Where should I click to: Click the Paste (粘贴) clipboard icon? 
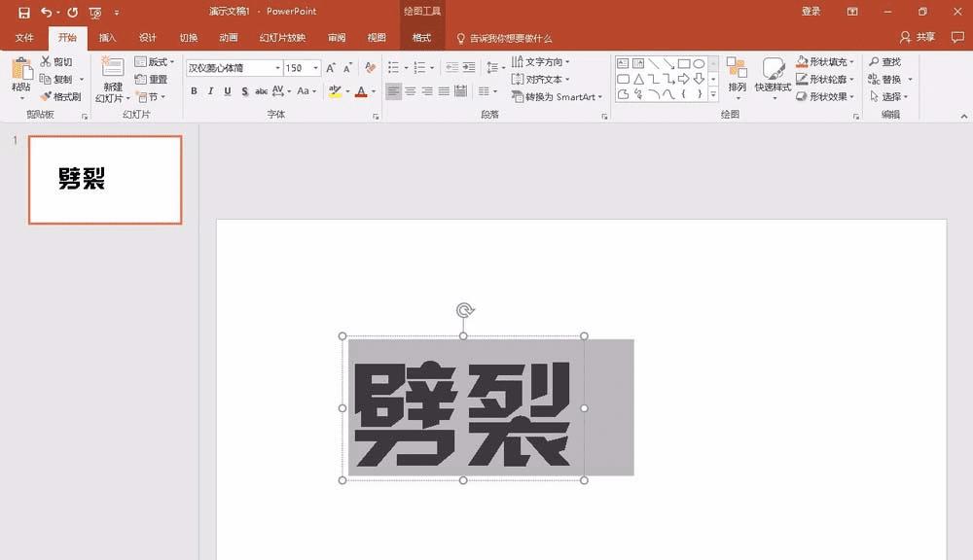(x=21, y=69)
